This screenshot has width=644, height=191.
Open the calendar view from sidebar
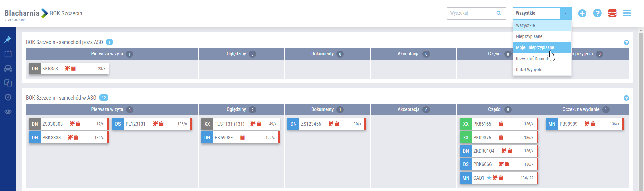[x=8, y=54]
